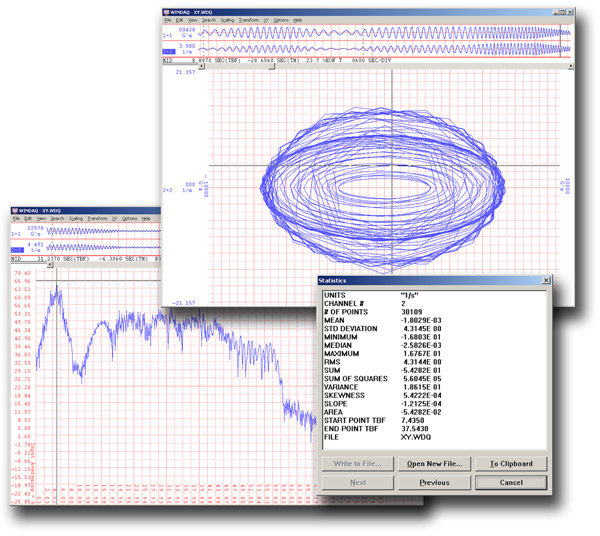Screen dimensions: 600x536
Task: Click the WinDaq app icon in the front window's title bar
Action: (x=166, y=12)
